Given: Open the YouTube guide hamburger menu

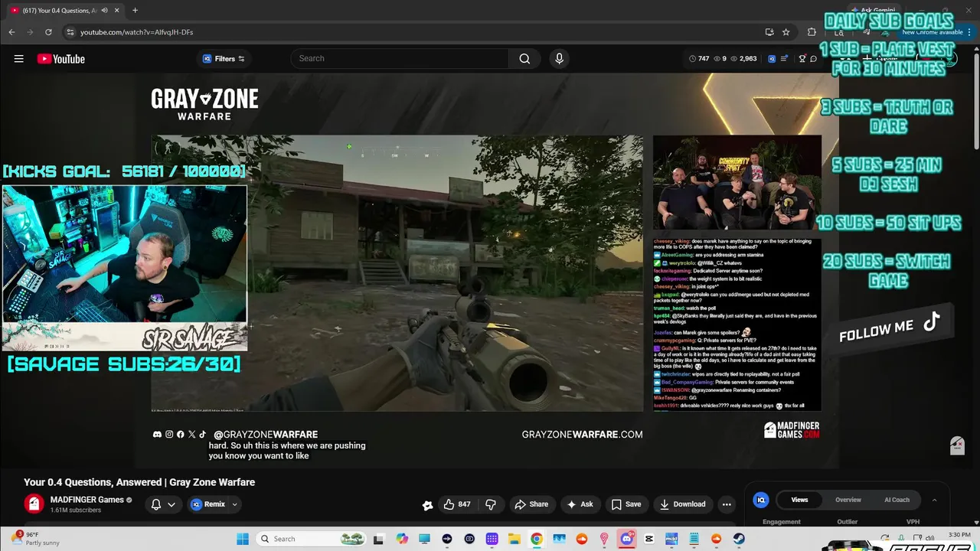Looking at the screenshot, I should (18, 59).
